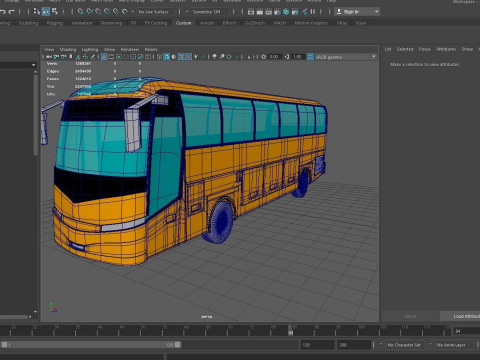Image resolution: width=480 pixels, height=360 pixels.
Task: Switch to the Motion Graphics shelf tab
Action: 311,23
